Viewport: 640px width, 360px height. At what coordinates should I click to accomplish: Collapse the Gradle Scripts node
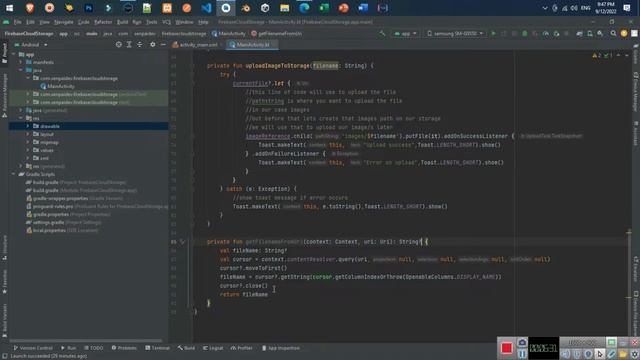[13, 174]
